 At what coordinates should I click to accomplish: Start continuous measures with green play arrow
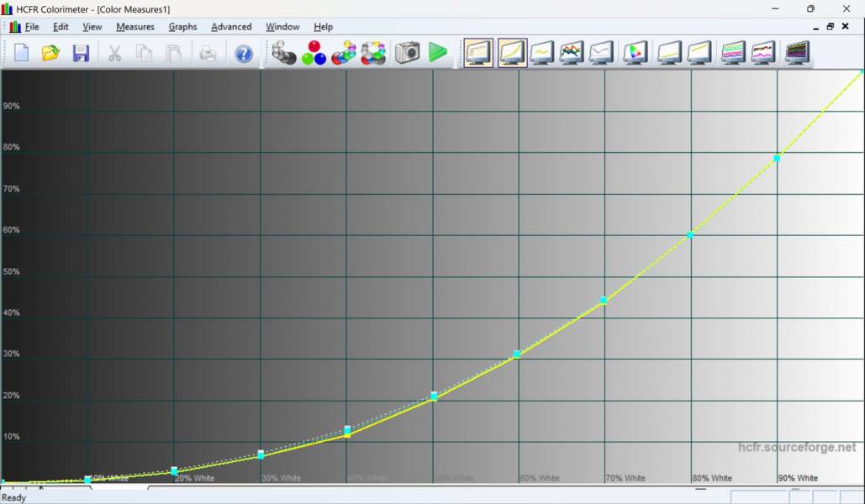point(437,53)
